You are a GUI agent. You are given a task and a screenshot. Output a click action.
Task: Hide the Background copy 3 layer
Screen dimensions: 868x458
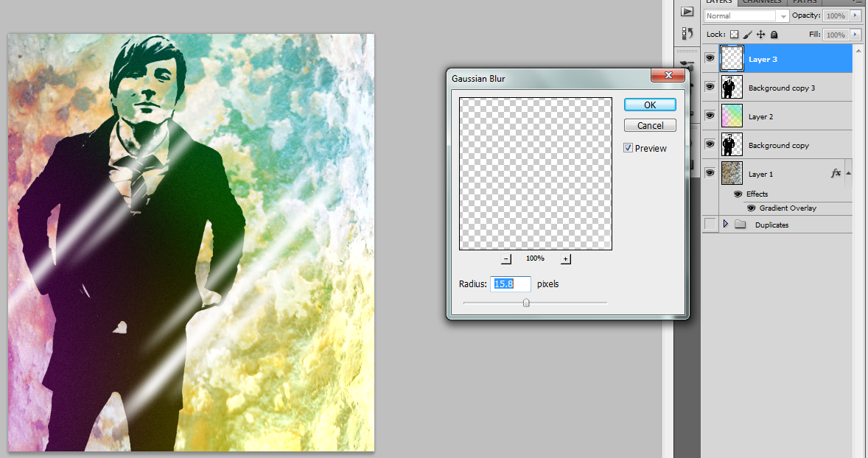pos(710,87)
